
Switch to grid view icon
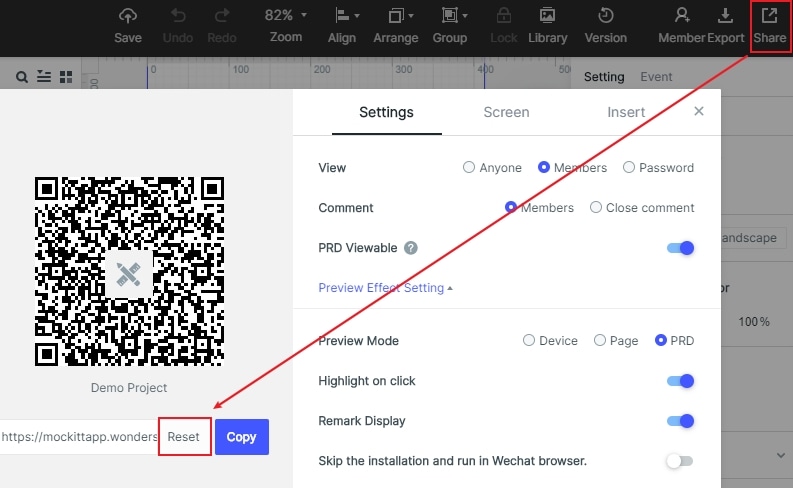[x=66, y=77]
